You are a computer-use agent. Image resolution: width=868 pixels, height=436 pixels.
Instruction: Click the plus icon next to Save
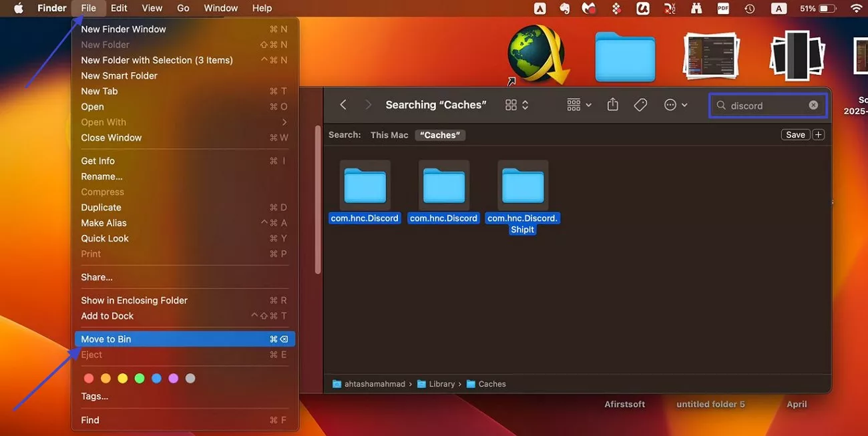pos(819,135)
